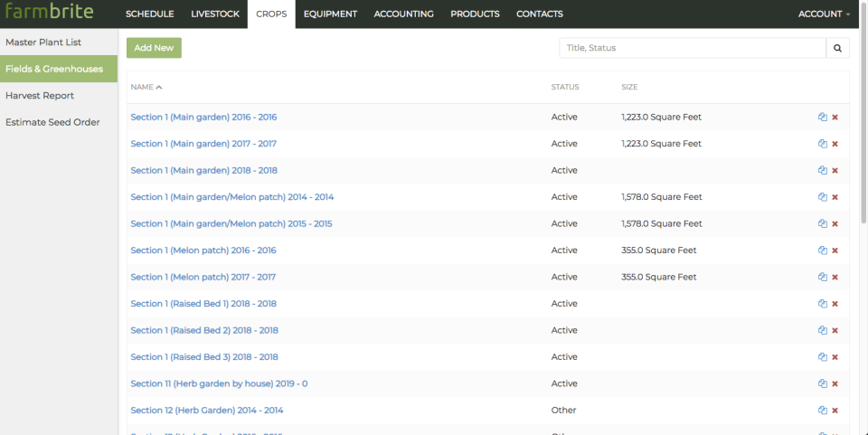Open Section 1 (Main garden/Melon patch) 2014 - 2014 link
This screenshot has height=435, width=868.
click(x=232, y=196)
